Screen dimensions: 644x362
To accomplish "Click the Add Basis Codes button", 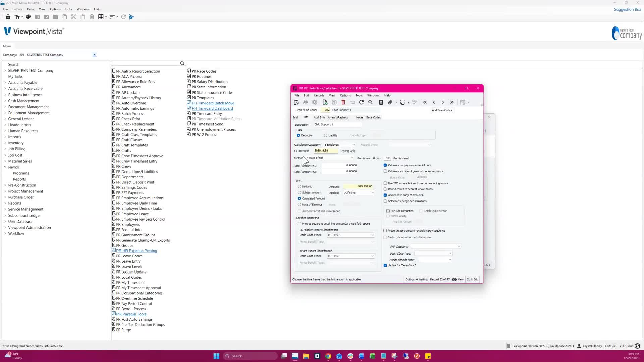I will pos(442,110).
